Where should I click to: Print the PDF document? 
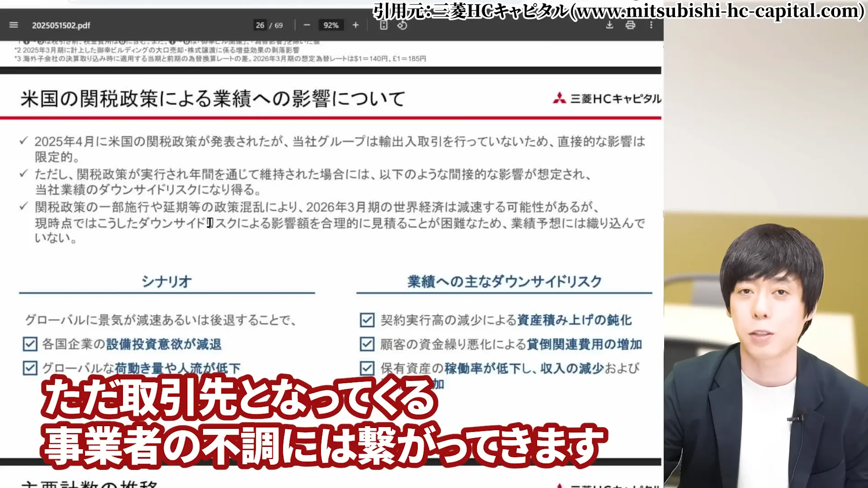pyautogui.click(x=630, y=25)
